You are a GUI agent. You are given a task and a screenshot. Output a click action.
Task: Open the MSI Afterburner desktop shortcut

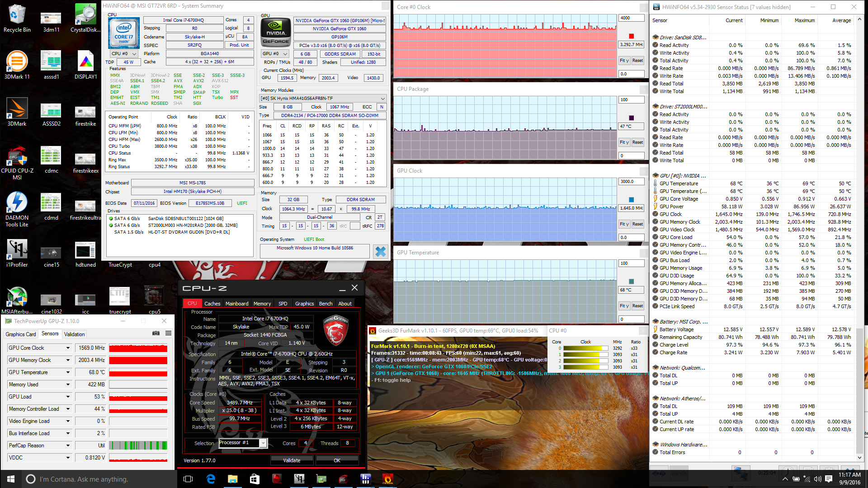(17, 300)
